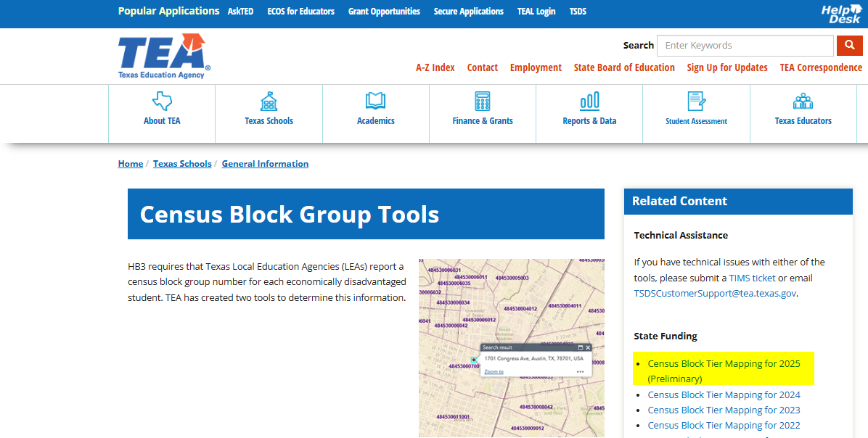Open the Help Desk icon
This screenshot has height=438, width=868.
840,12
